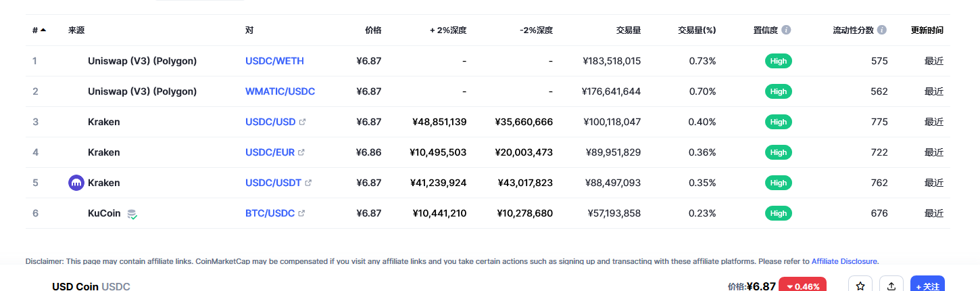Viewport: 980px width, 291px height.
Task: Click the external link icon next to USDC/EUR
Action: (x=301, y=152)
